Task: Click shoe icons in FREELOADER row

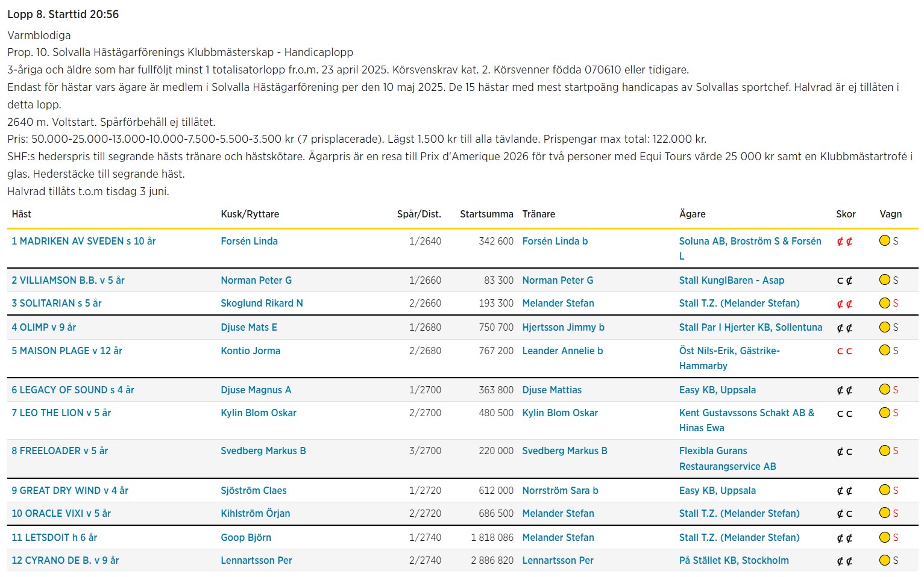Action: [844, 451]
